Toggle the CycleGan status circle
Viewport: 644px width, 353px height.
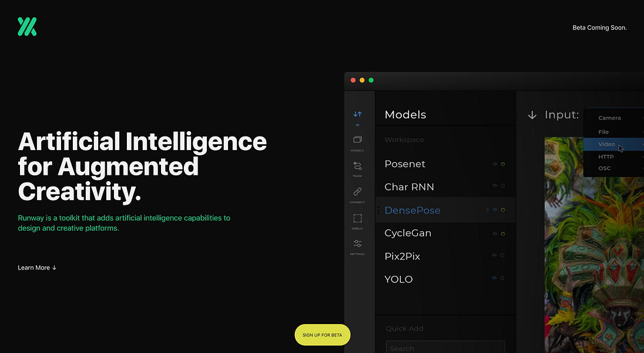[503, 234]
